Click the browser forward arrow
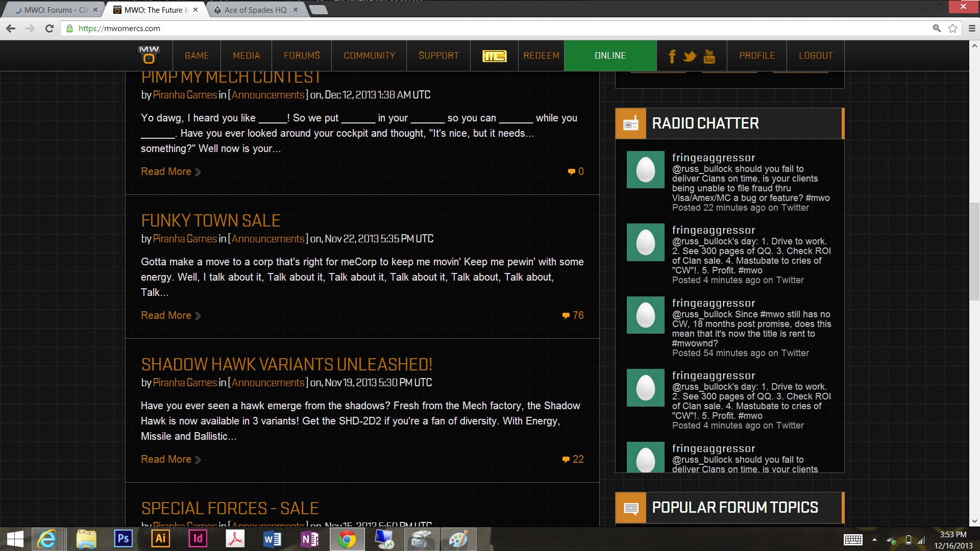The image size is (980, 551). coord(30,29)
